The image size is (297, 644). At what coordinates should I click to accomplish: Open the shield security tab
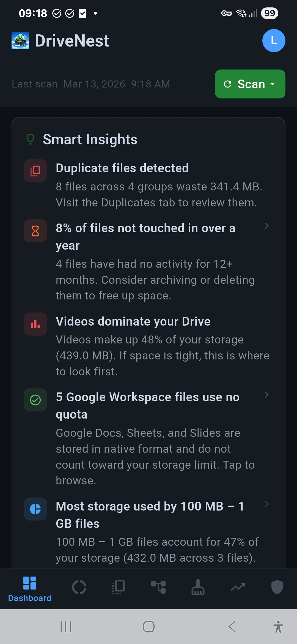277,587
